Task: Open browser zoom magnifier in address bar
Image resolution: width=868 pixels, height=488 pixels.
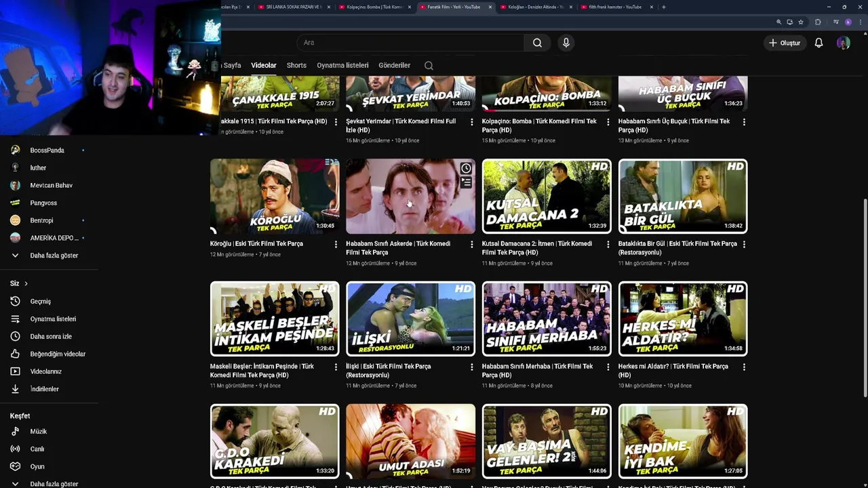Action: point(778,22)
